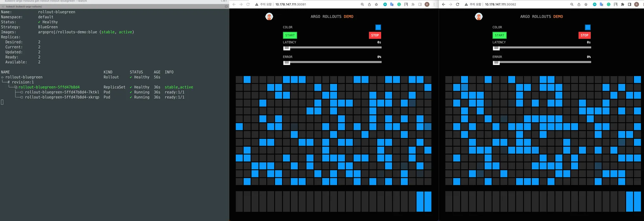The image size is (644, 221).
Task: Focus the 10.178.147.111:30082 address field
Action: 500,4
